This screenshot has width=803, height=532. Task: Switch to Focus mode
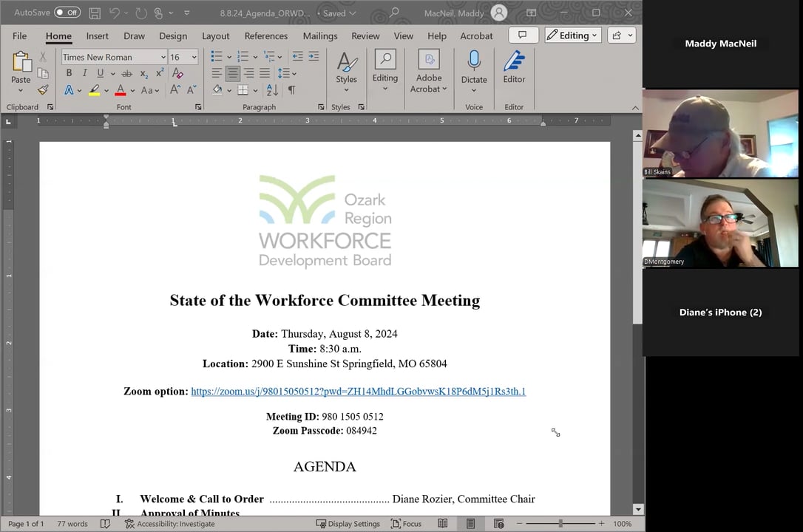point(406,523)
